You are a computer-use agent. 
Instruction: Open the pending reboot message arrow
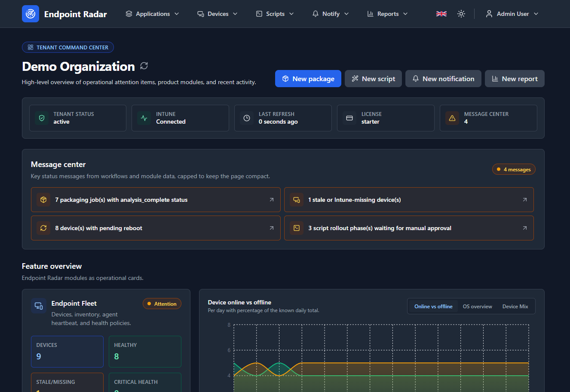click(272, 228)
